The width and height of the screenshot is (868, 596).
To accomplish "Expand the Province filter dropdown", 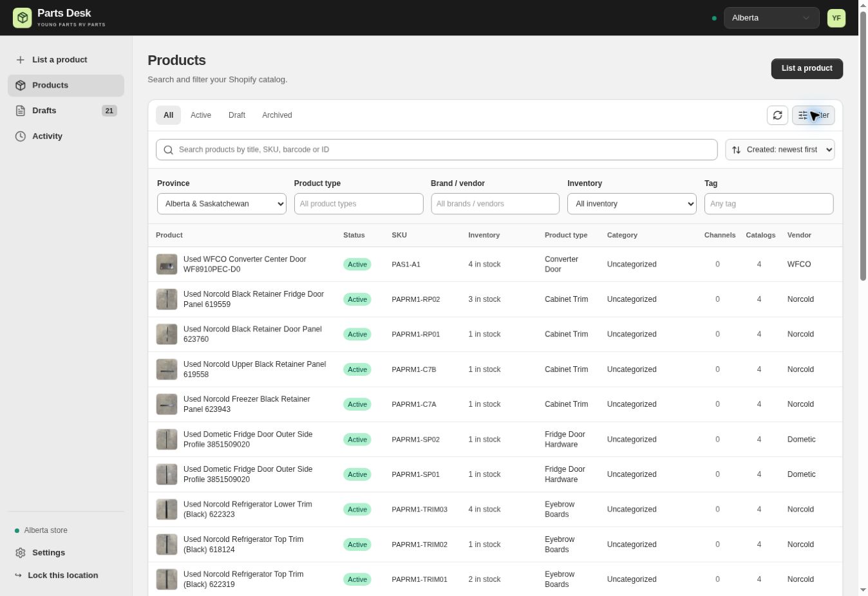I will pos(222,204).
